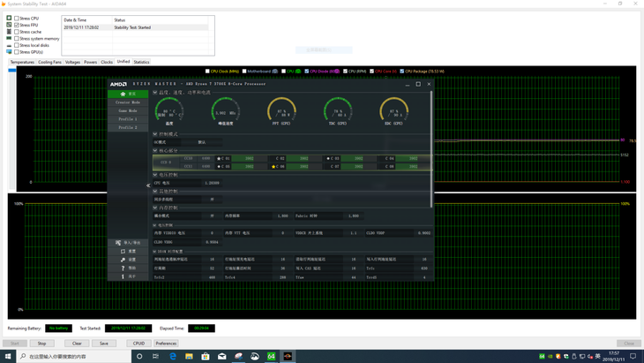The height and width of the screenshot is (363, 644).
Task: Click the AMD logo in Ryzen Master
Action: click(118, 84)
